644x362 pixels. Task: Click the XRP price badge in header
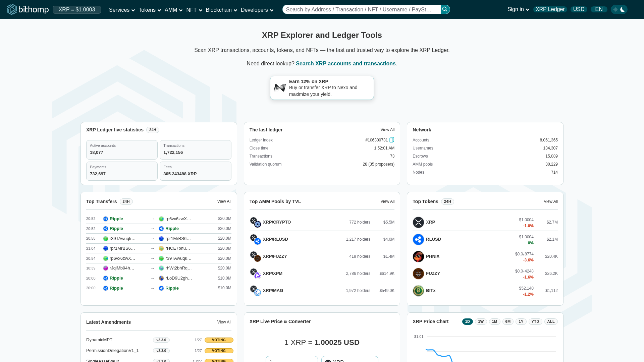point(77,10)
